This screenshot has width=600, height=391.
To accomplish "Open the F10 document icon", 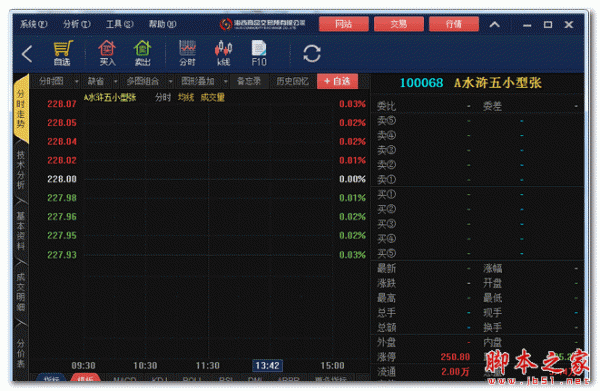I will point(259,53).
